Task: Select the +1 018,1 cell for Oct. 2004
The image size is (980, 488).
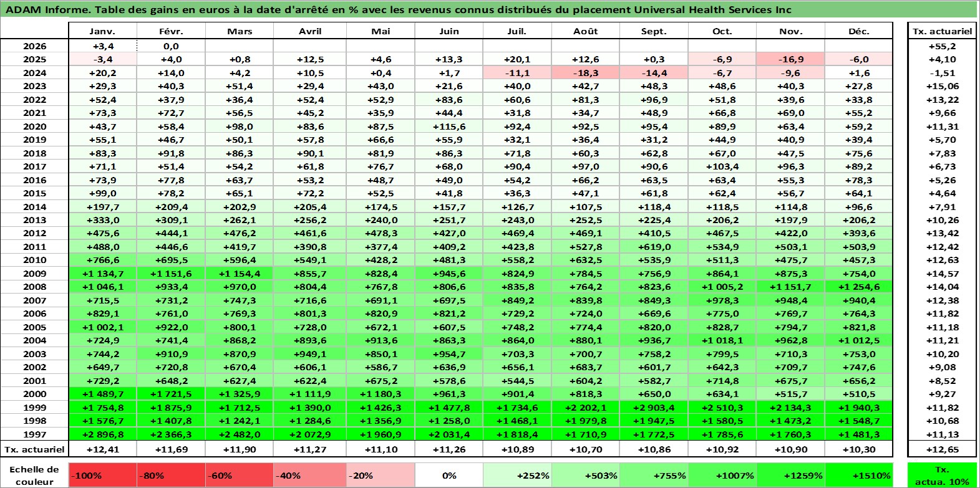Action: click(x=722, y=340)
